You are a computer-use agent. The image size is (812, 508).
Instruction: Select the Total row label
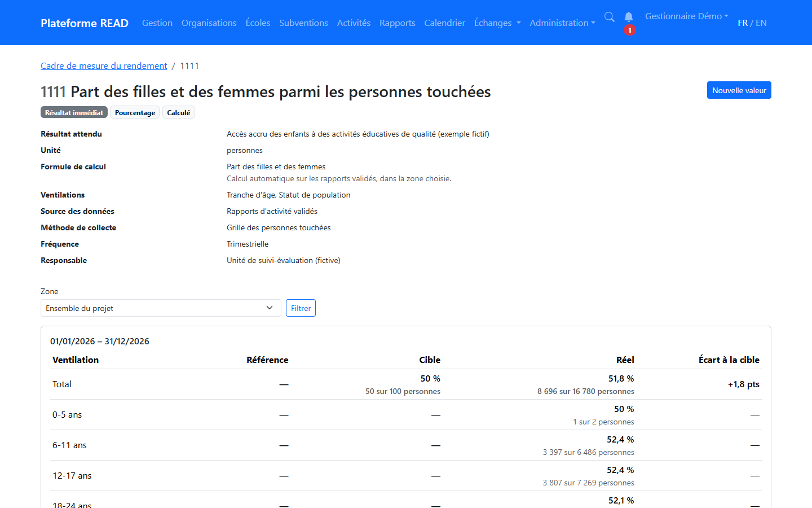(62, 384)
